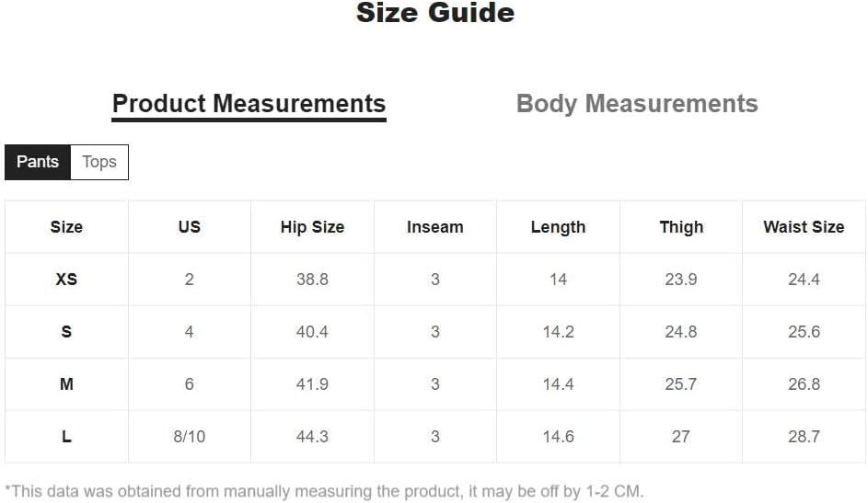Screen dimensions: 868x503
Task: Click the Thigh column header
Action: [681, 226]
